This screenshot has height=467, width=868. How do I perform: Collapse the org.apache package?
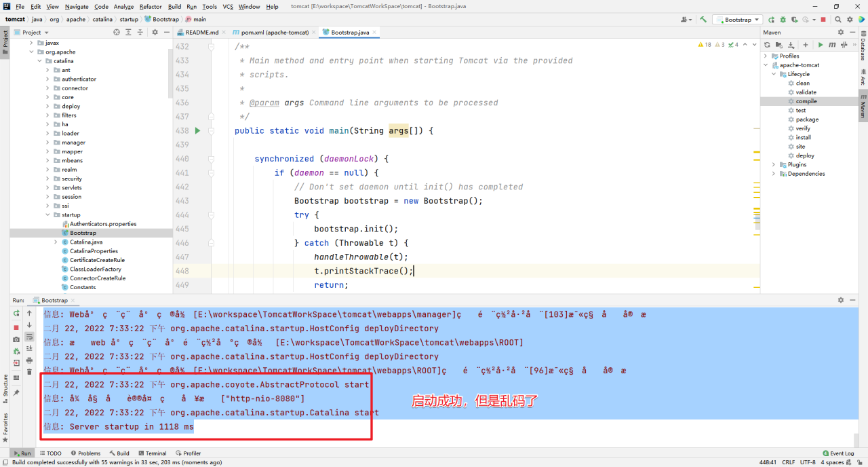pyautogui.click(x=31, y=52)
